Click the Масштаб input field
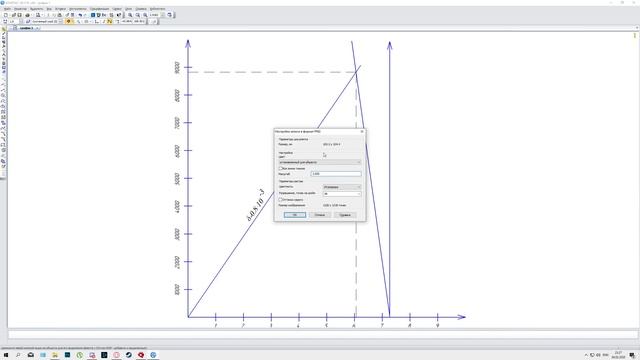The width and height of the screenshot is (640, 360). [x=336, y=174]
